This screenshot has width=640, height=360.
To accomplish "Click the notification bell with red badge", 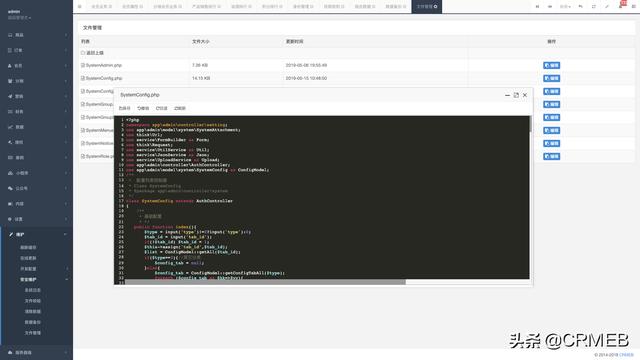I will 621,5.
